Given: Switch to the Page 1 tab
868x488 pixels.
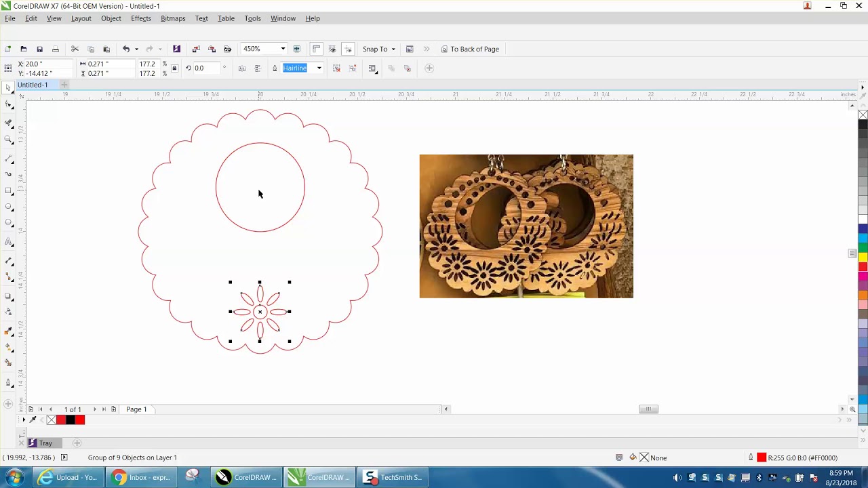Looking at the screenshot, I should [x=136, y=409].
